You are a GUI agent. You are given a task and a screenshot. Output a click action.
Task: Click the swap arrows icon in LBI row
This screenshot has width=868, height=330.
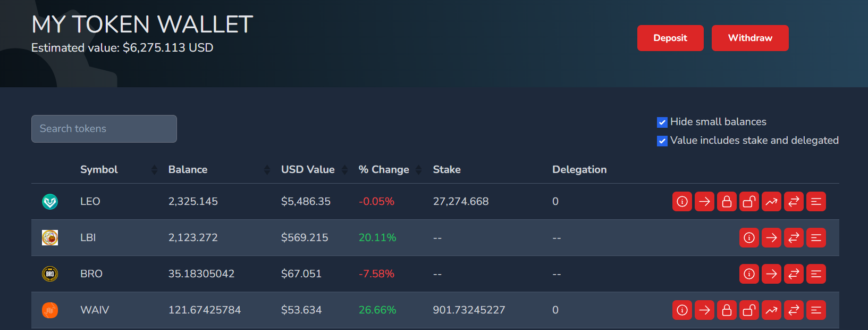794,238
